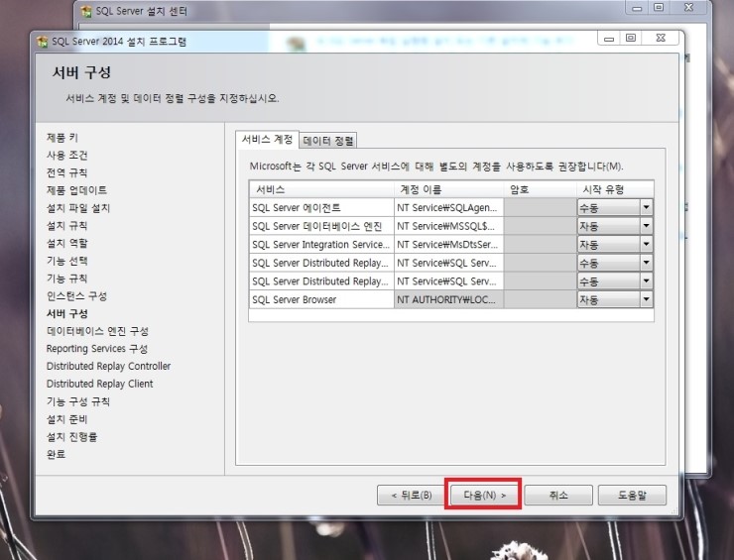Select the 전역 규칙 step in sidebar

coord(66,172)
